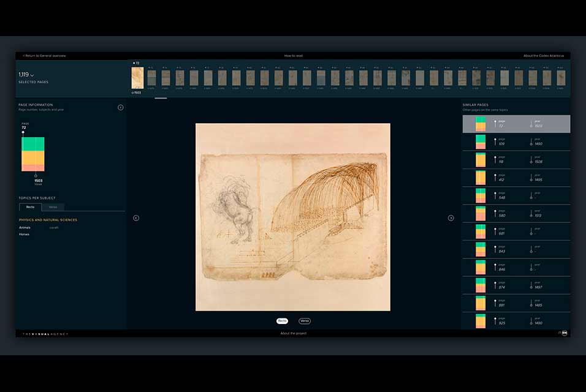
Task: Open the 1,119 selected pages dropdown
Action: click(26, 75)
